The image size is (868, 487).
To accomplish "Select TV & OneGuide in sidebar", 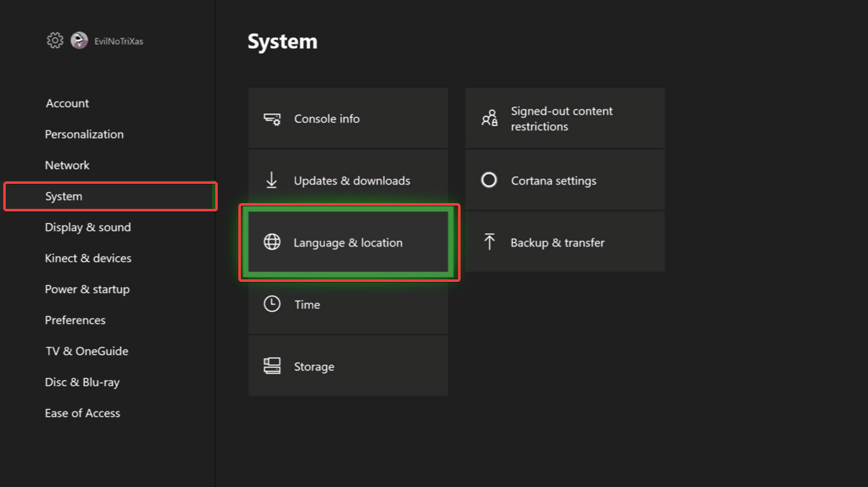I will (86, 351).
